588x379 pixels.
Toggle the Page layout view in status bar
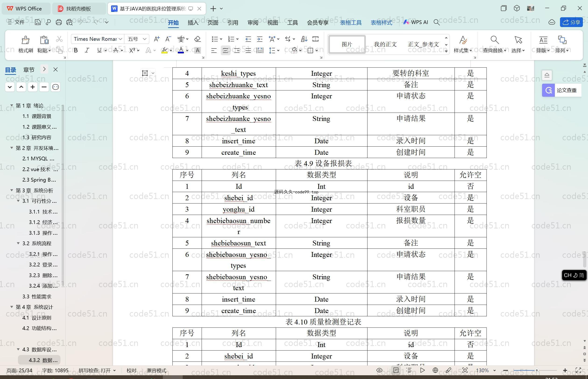coord(396,370)
